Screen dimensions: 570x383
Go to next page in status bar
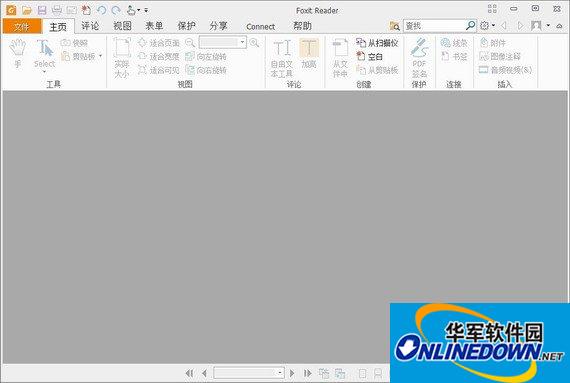click(292, 373)
